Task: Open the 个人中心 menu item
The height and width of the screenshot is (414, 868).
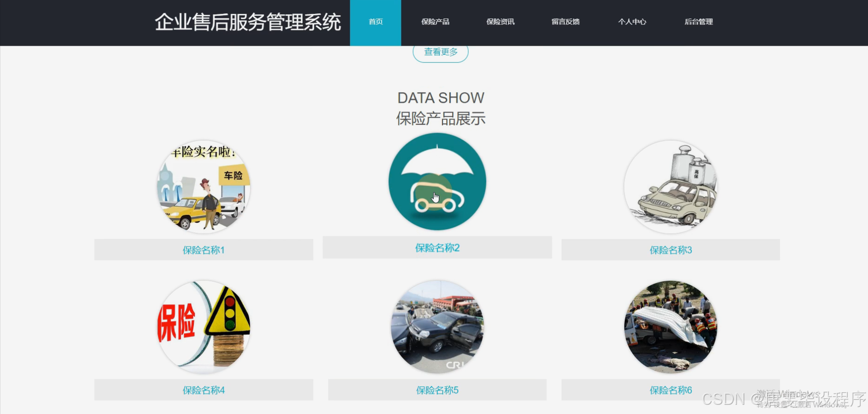Action: pyautogui.click(x=632, y=22)
